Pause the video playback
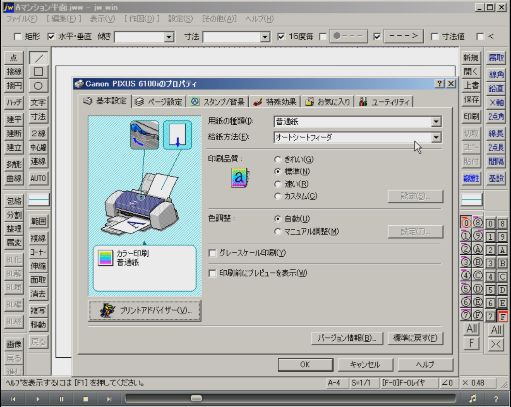 point(61,399)
